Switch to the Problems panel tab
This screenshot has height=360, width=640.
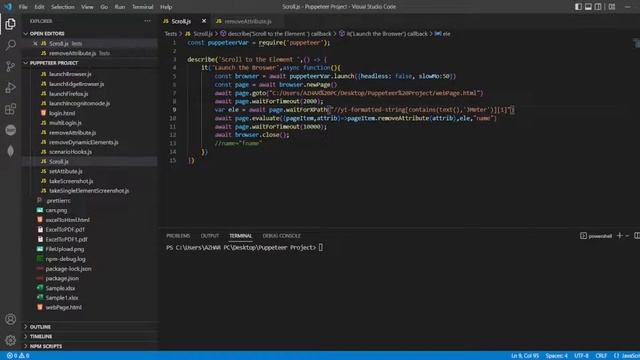pos(178,236)
